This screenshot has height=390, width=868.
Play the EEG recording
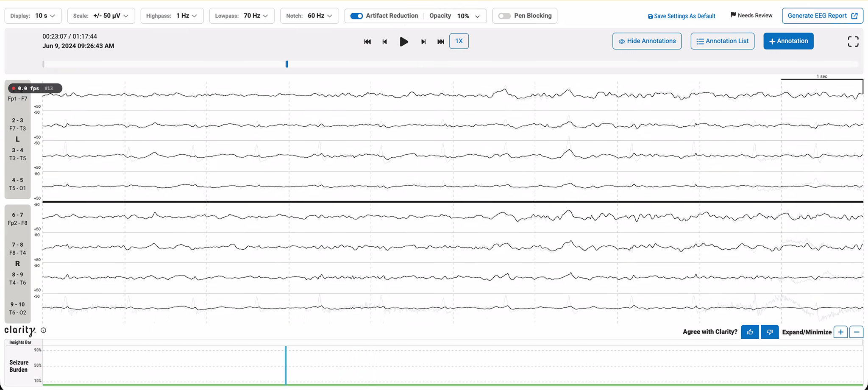(404, 42)
